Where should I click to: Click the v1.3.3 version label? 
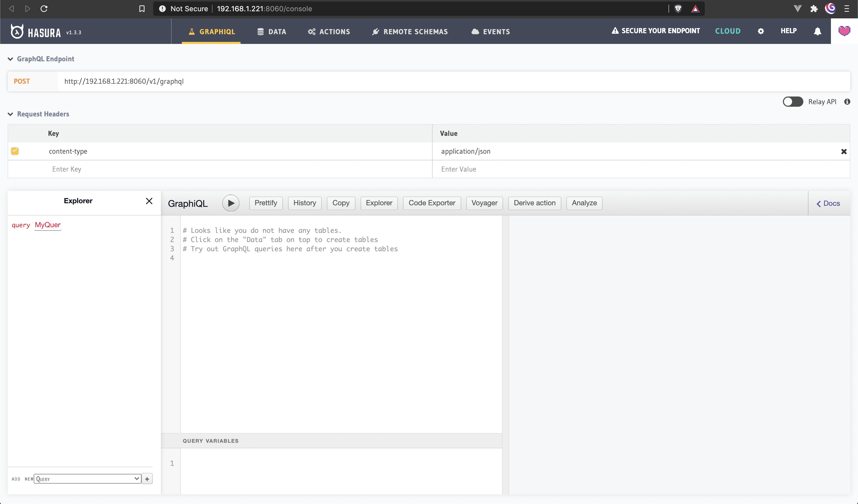pyautogui.click(x=74, y=32)
